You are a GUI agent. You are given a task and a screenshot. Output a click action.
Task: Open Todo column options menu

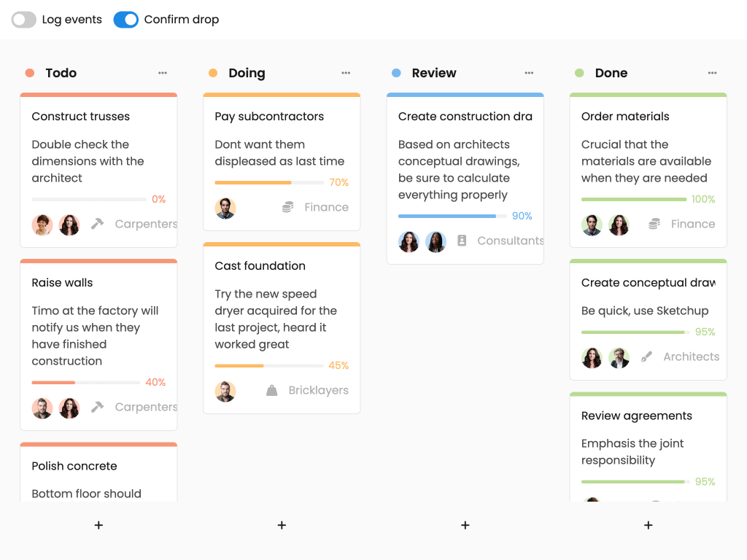point(163,73)
